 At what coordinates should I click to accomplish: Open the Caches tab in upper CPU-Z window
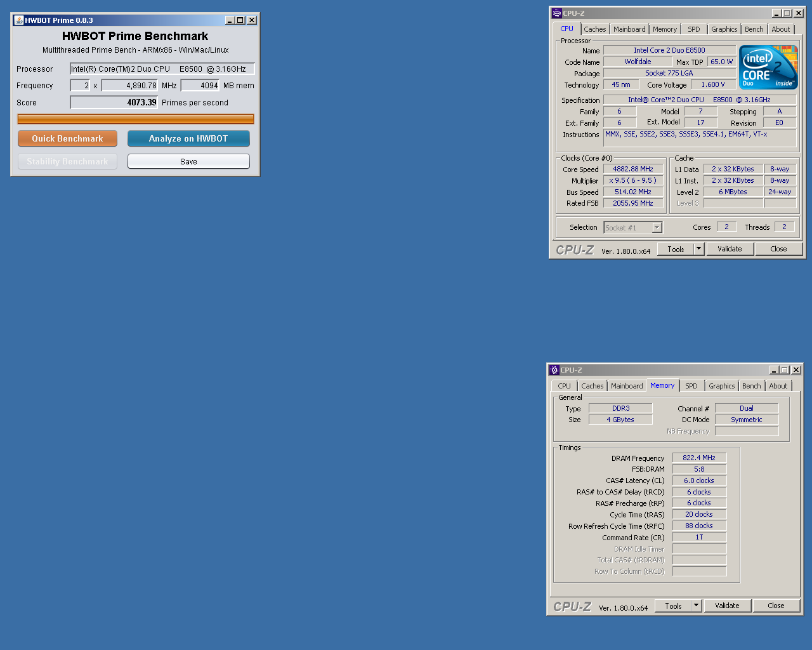pyautogui.click(x=595, y=29)
